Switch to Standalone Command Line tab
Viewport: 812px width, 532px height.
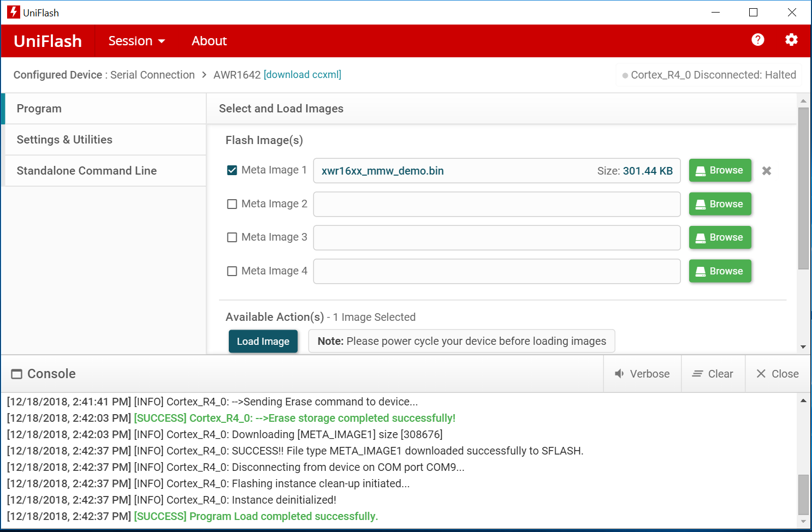point(105,171)
